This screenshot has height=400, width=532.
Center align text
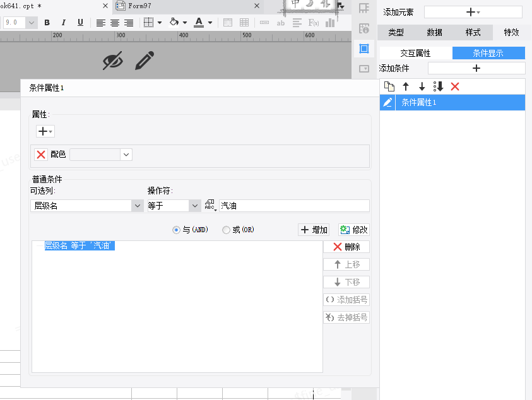pos(115,23)
